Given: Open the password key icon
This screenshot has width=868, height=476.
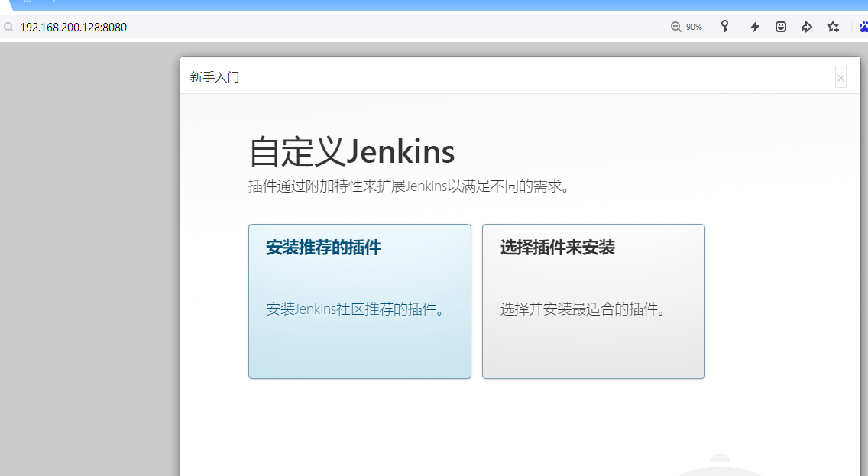Looking at the screenshot, I should (x=724, y=26).
